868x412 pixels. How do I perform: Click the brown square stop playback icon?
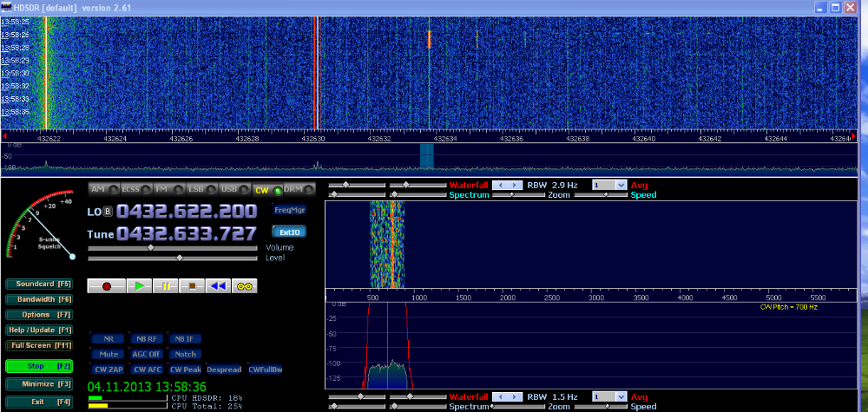[x=192, y=286]
